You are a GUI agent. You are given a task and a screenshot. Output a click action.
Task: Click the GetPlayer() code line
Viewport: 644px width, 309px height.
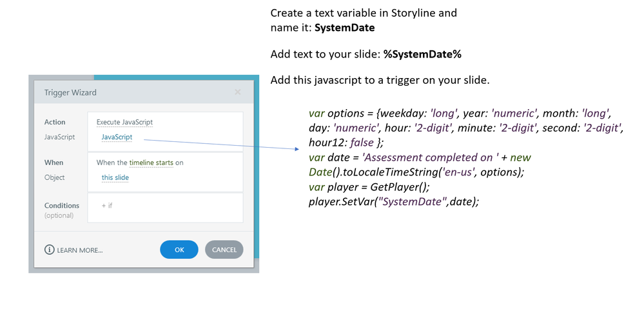point(369,186)
